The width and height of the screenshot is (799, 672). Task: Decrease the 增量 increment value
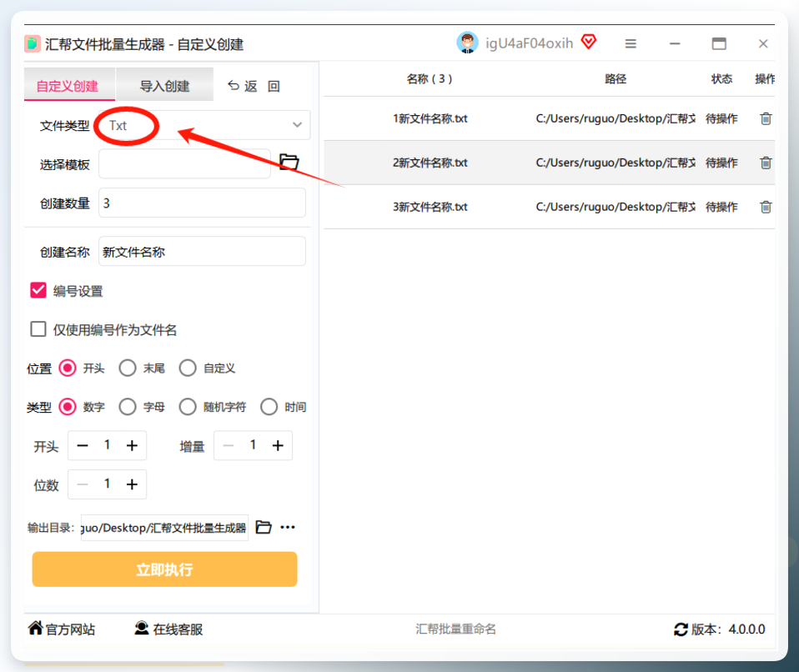(229, 446)
